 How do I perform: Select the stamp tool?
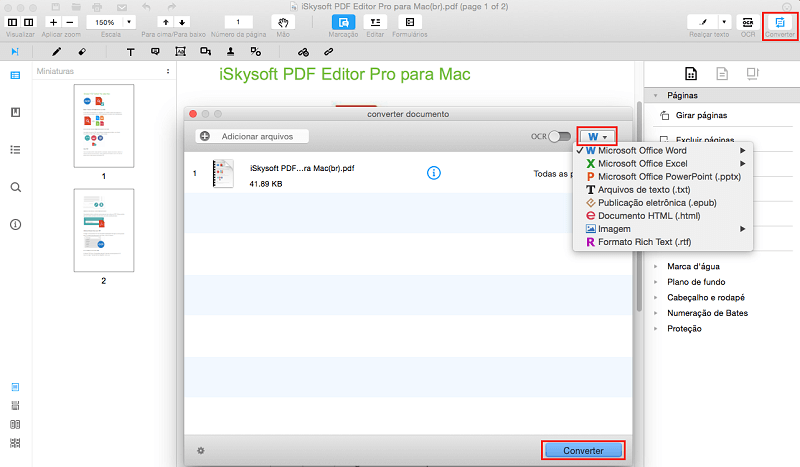tap(231, 52)
